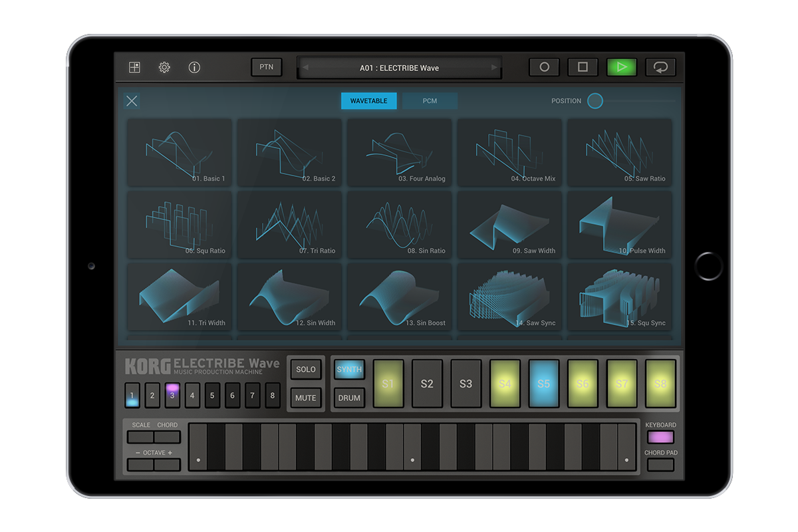Screen dimensions: 798x532
Task: Open the info icon
Action: coord(194,67)
